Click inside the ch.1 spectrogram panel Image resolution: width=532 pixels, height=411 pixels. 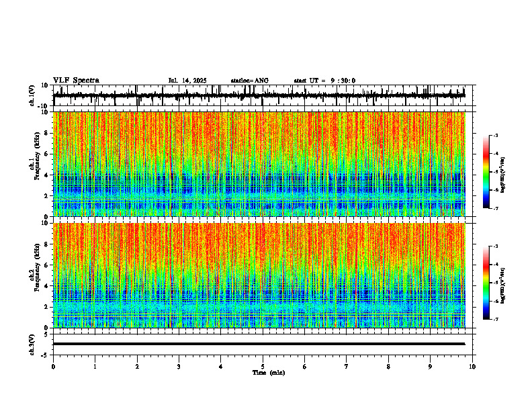pyautogui.click(x=259, y=164)
